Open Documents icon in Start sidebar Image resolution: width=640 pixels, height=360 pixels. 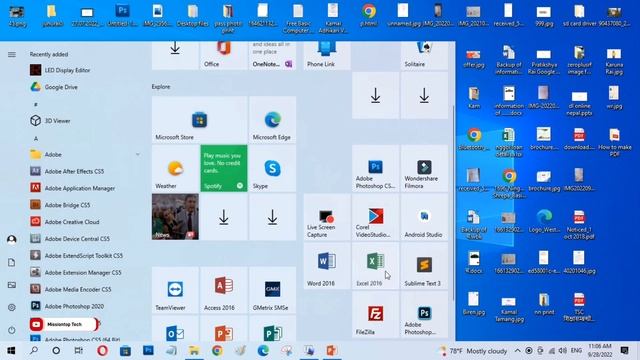coord(11,262)
